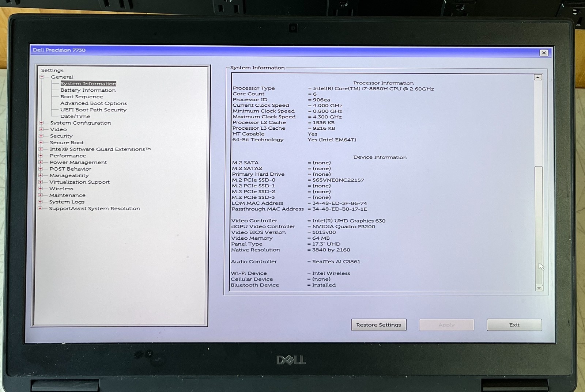The height and width of the screenshot is (392, 585).
Task: Click the Bluetooth Device Installed value
Action: pos(324,285)
